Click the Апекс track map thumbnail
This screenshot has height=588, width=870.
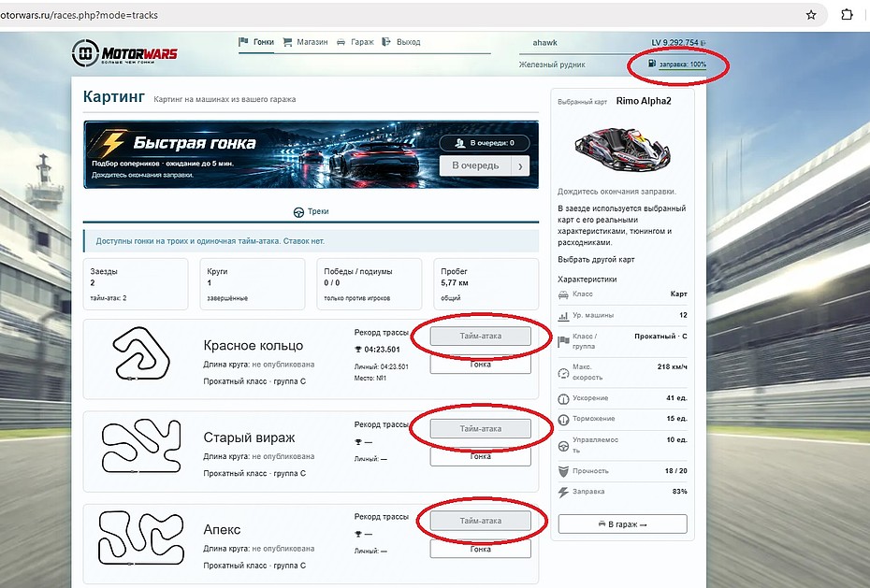point(141,538)
